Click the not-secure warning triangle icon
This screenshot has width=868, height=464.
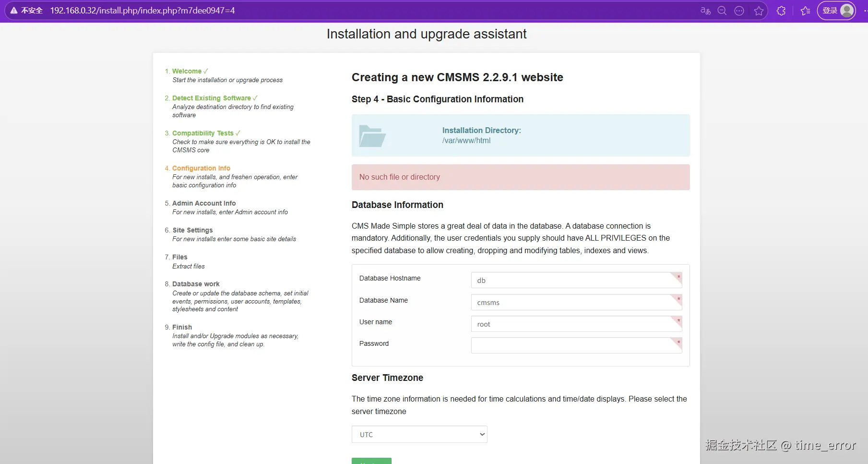pos(14,11)
